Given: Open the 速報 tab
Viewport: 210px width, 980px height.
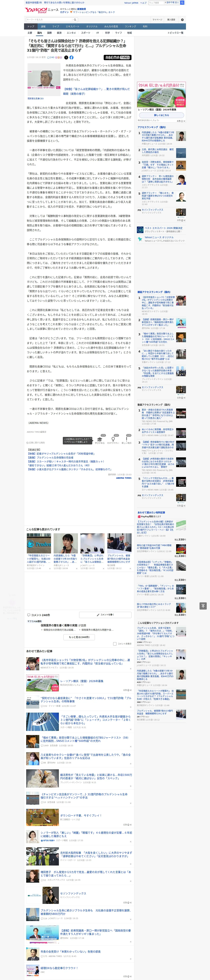Looking at the screenshot, I should (43, 27).
